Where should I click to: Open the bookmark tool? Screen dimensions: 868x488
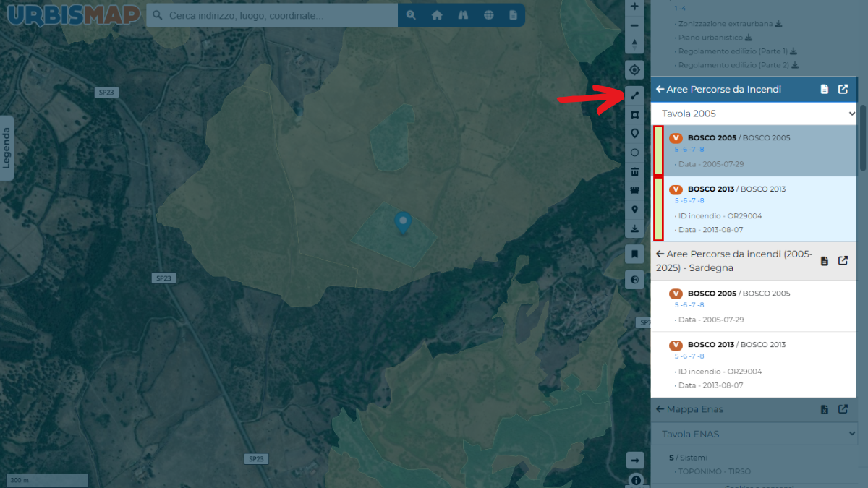[634, 254]
